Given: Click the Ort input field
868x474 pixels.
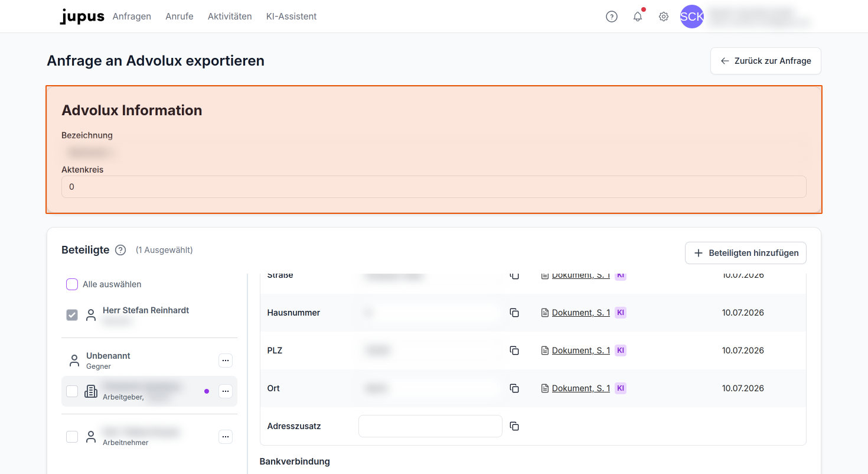Looking at the screenshot, I should point(430,388).
